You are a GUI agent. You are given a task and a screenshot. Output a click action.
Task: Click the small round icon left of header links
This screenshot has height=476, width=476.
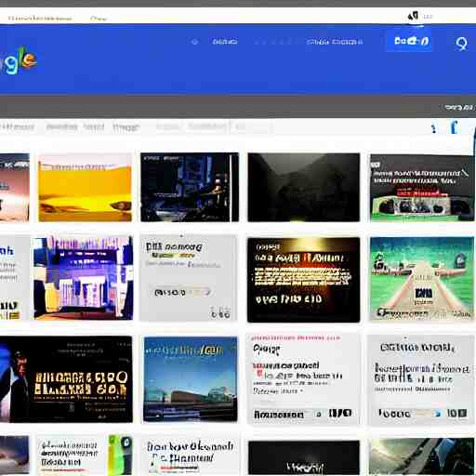[194, 42]
